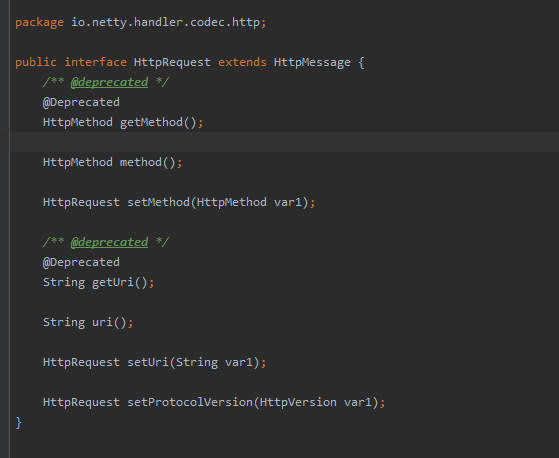
Task: Click var1 parameter in setMethod
Action: coord(288,202)
